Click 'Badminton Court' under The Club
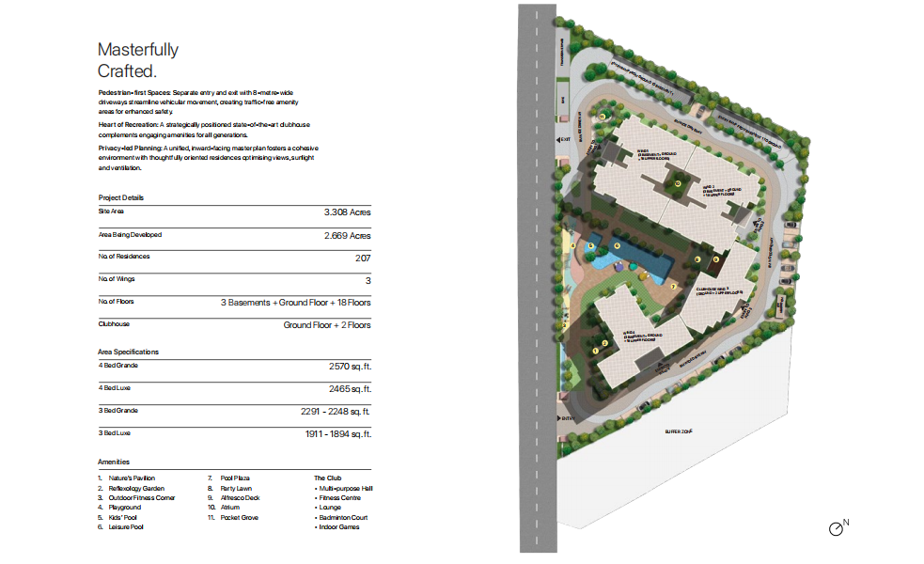Screen dimensions: 924x564 [343, 517]
